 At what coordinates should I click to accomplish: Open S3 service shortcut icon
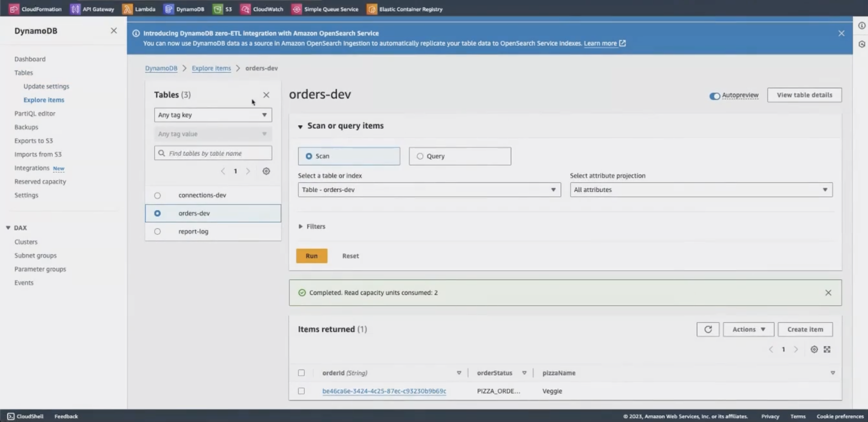click(217, 9)
